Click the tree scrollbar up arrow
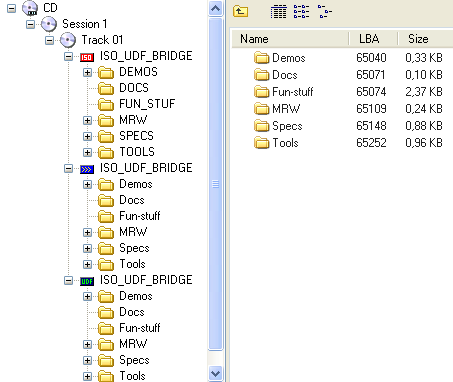This screenshot has width=453, height=382. (x=215, y=8)
